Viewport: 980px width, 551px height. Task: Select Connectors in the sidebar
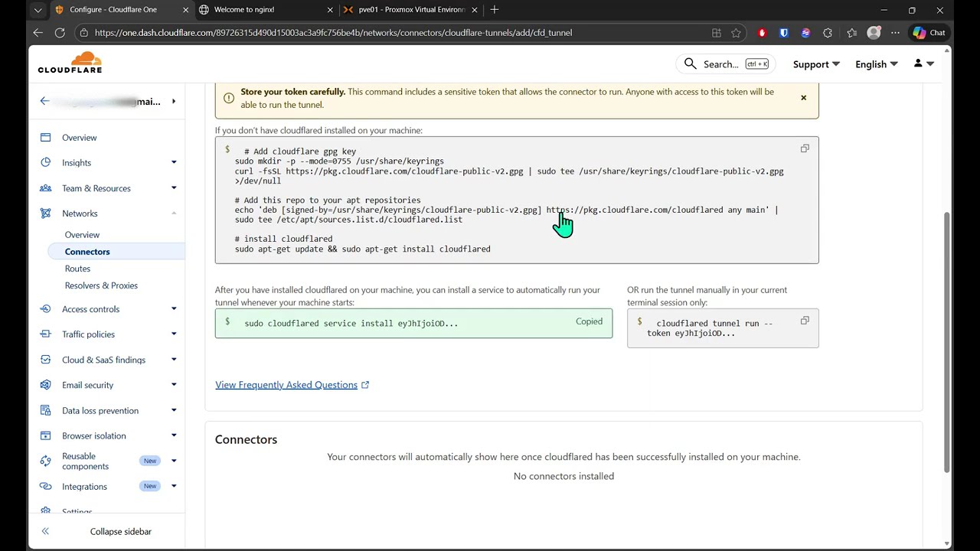[116, 252]
